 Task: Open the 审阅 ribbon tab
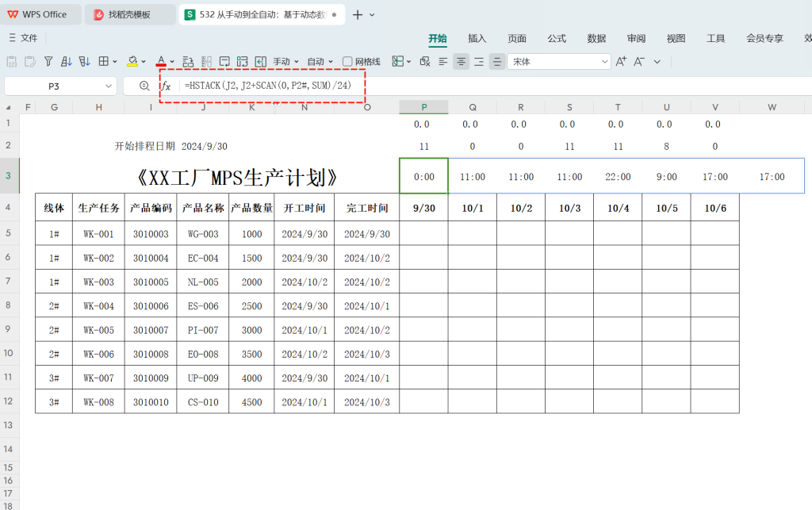(636, 38)
